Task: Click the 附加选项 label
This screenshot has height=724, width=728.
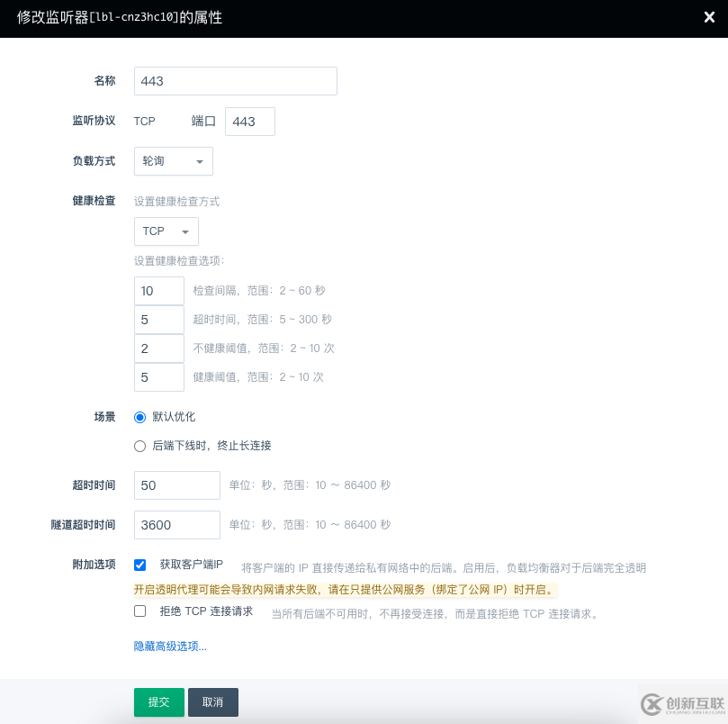Action: [x=94, y=565]
